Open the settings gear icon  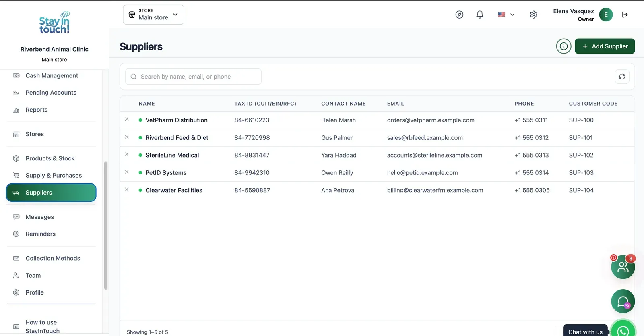tap(534, 15)
